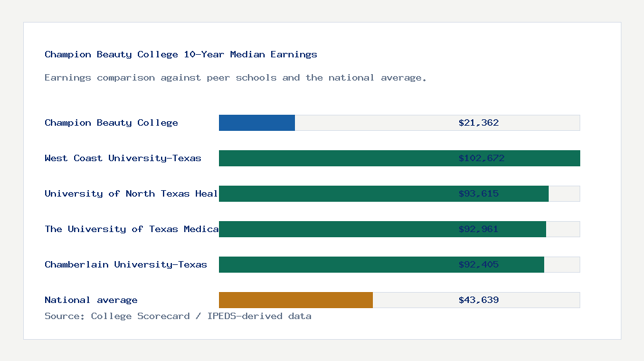This screenshot has width=644, height=361.
Task: Click the '$92,405' earnings value
Action: 478,264
